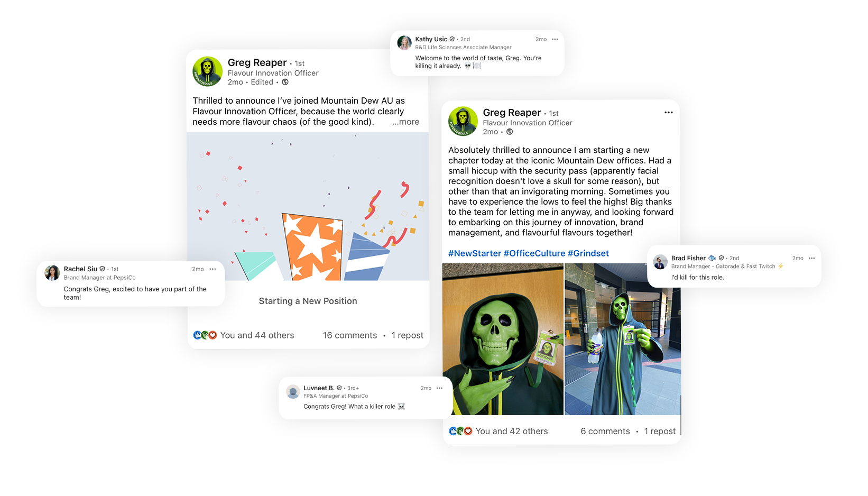Viewport: 868px width, 496px height.
Task: Click reaction icons beside 'You and 42 others'
Action: click(x=460, y=431)
